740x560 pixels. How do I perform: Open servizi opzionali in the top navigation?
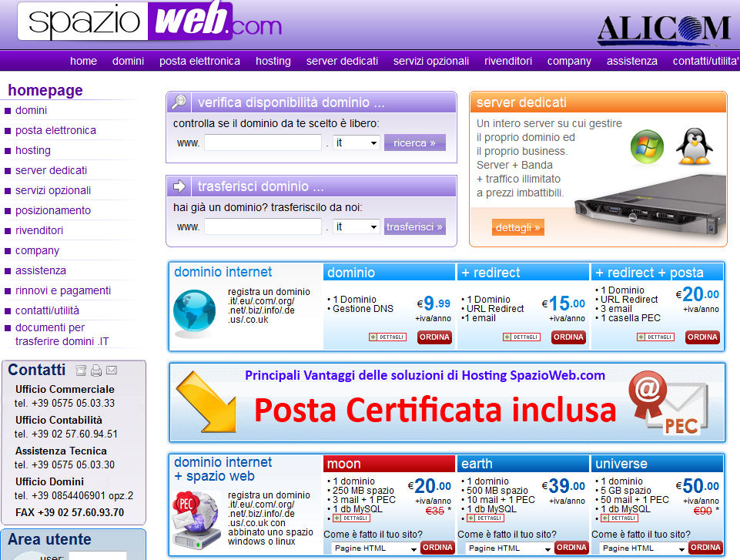(431, 62)
